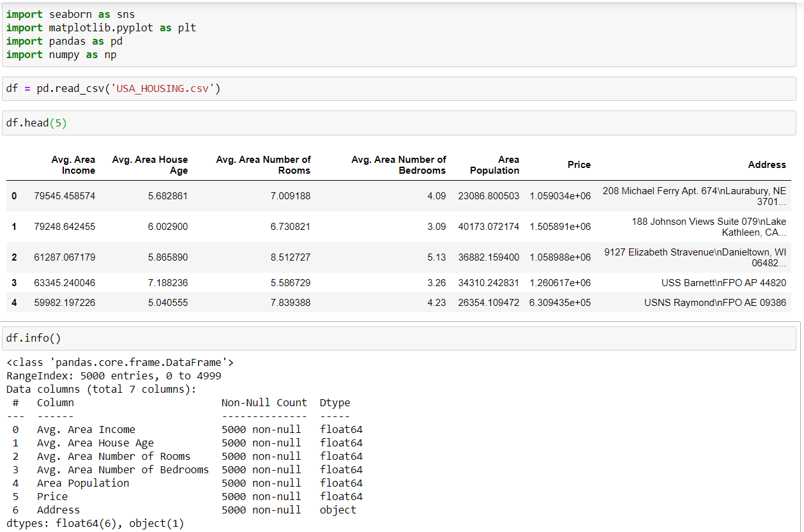Click the pandas.core.frame.DataFrame class line
The height and width of the screenshot is (532, 804).
(x=120, y=362)
